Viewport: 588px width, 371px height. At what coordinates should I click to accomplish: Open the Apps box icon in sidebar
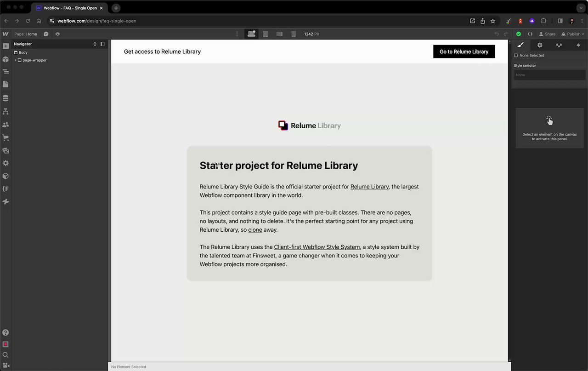pos(6,176)
